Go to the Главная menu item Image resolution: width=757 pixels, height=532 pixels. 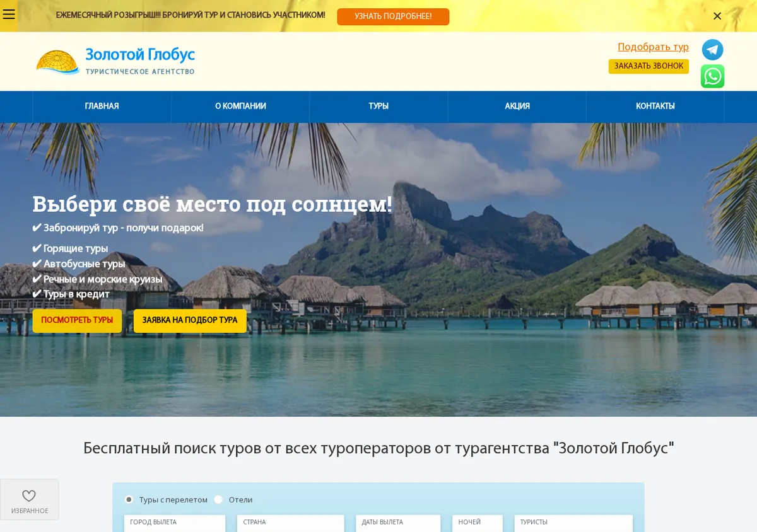102,107
